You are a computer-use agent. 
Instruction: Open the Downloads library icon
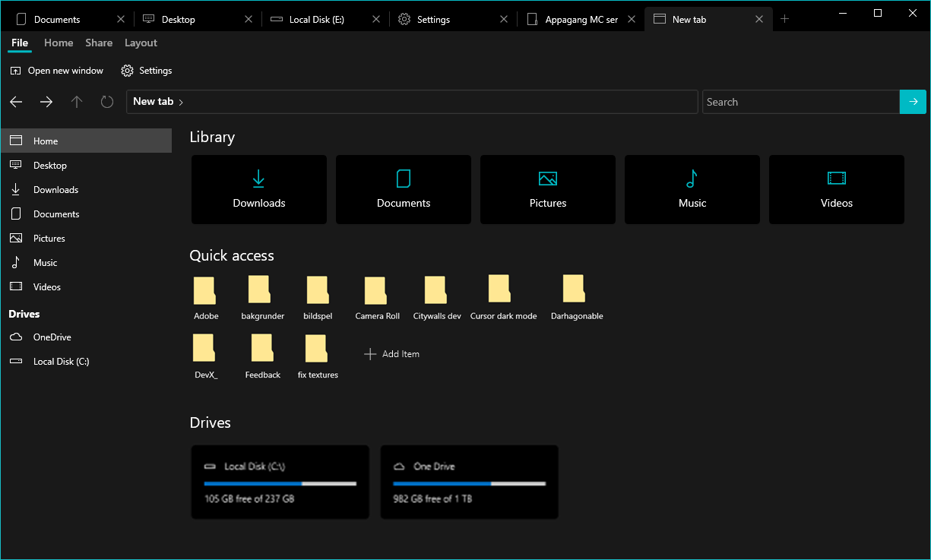click(x=258, y=179)
